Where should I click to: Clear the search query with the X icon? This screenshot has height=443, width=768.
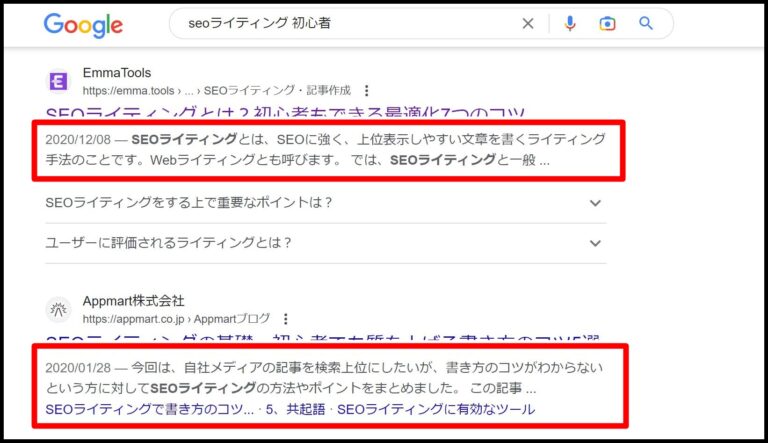click(528, 24)
